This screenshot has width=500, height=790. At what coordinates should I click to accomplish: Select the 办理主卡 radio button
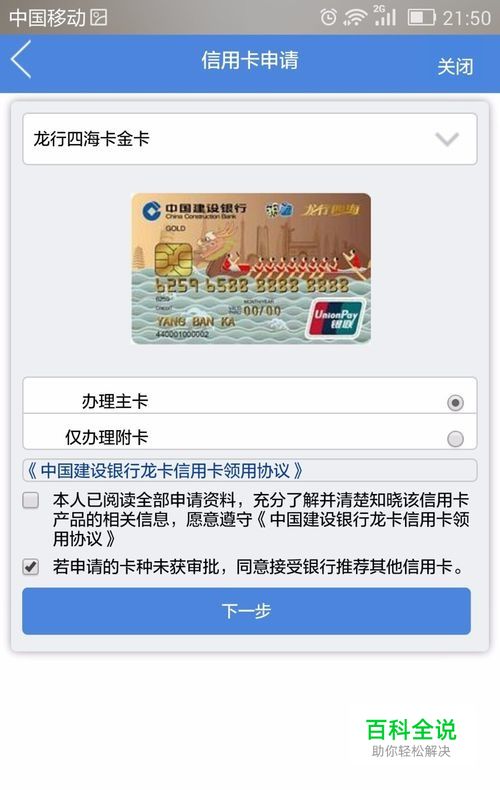tap(455, 403)
